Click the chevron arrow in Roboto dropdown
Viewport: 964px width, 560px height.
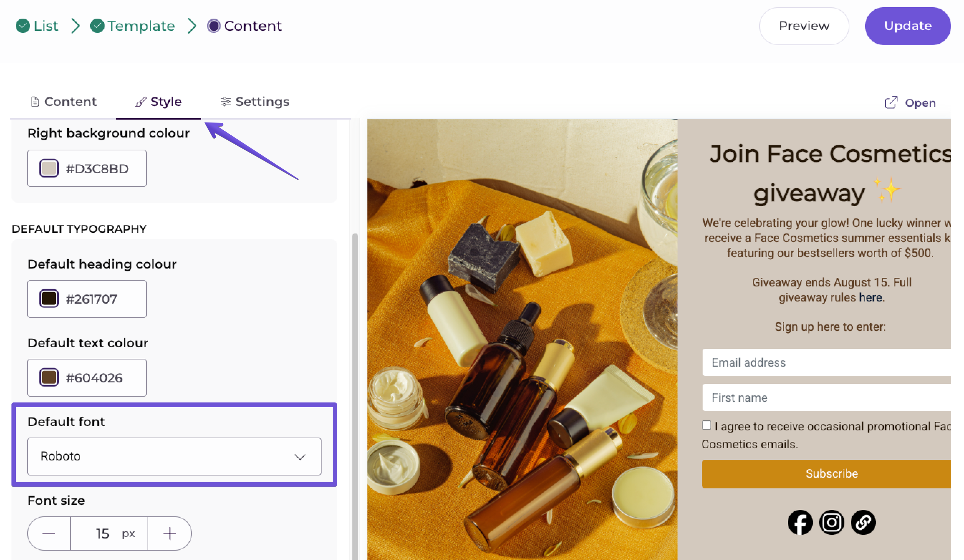[x=300, y=457]
